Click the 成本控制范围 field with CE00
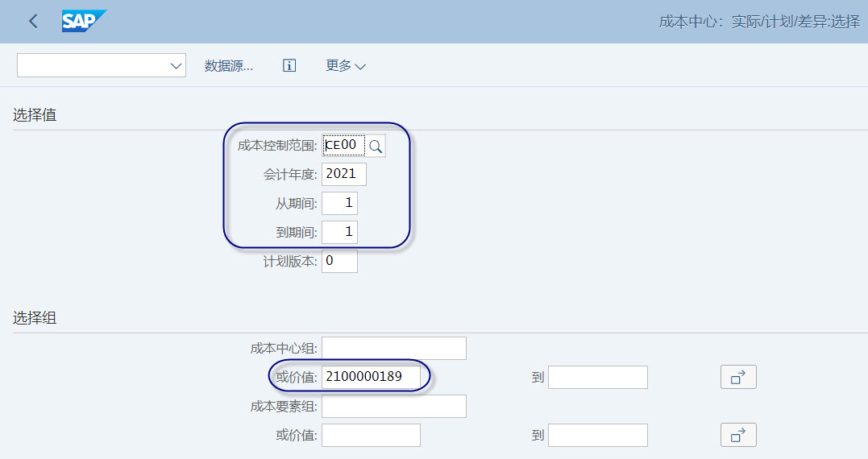 [x=344, y=146]
